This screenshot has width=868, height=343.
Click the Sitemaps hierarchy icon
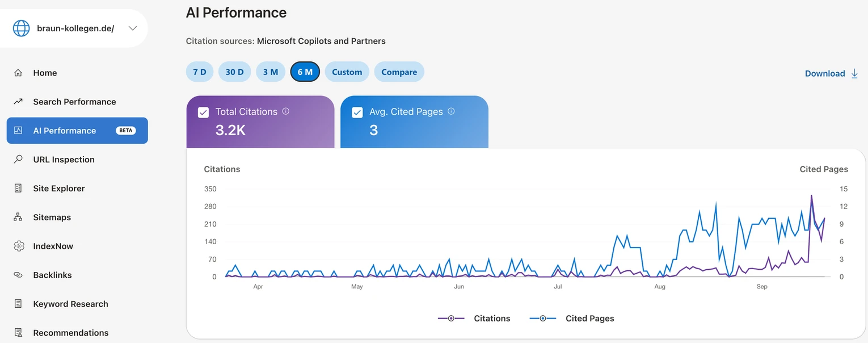18,217
